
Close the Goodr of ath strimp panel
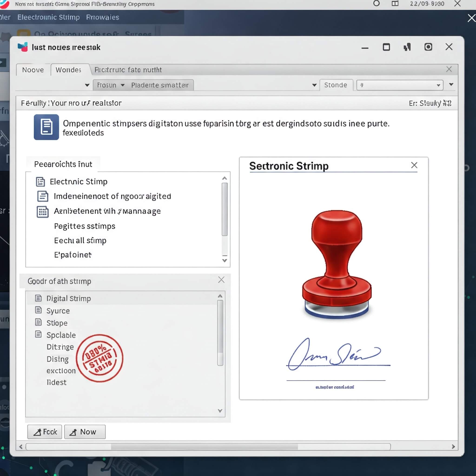coord(221,280)
